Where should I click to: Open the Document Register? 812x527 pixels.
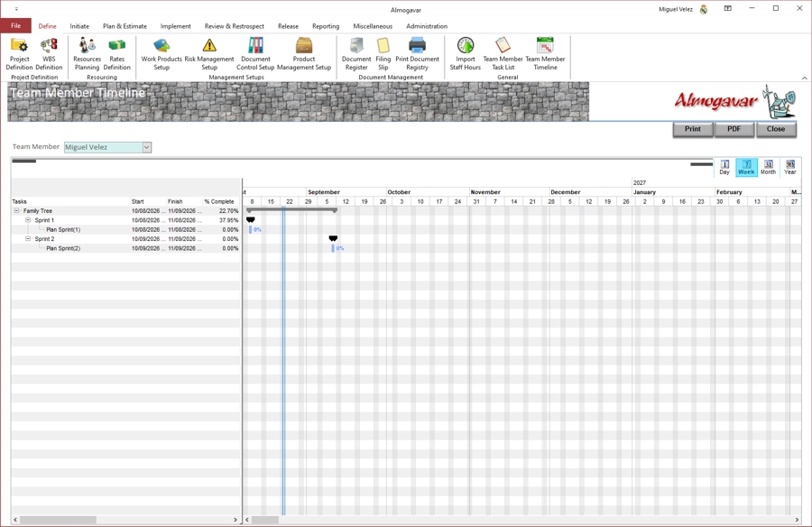356,54
